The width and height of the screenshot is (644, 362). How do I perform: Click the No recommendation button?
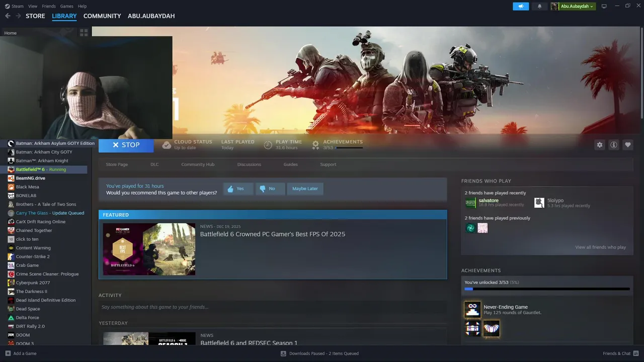click(270, 189)
